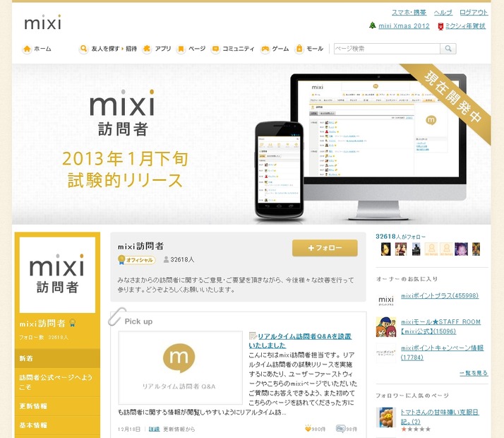The image size is (504, 438).
Task: Click the mixi訪問者 profile image in sidebar
Action: (57, 275)
